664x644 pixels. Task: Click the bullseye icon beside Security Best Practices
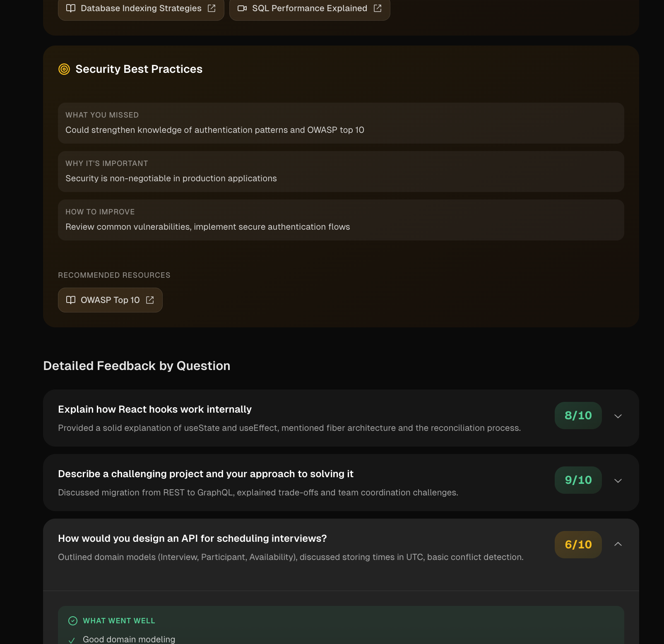[x=65, y=69]
